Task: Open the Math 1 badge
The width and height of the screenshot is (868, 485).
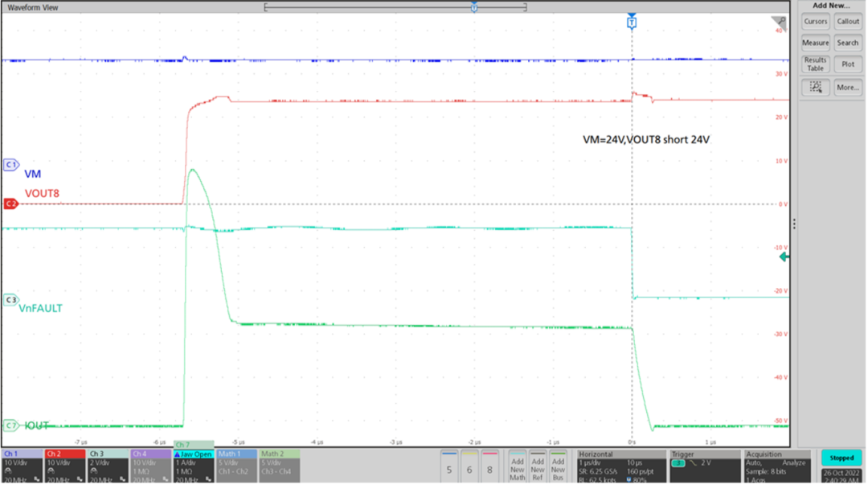Action: (x=236, y=467)
